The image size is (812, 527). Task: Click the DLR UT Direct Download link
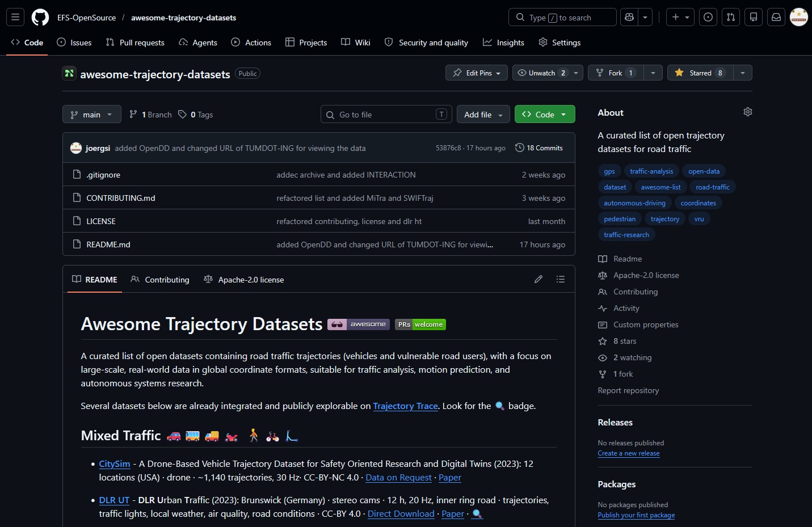point(401,513)
